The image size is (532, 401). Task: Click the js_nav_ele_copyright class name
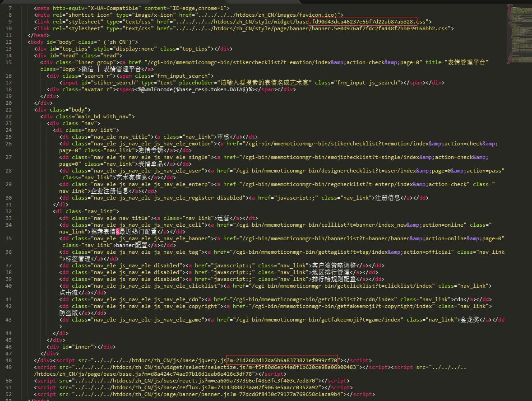click(185, 307)
